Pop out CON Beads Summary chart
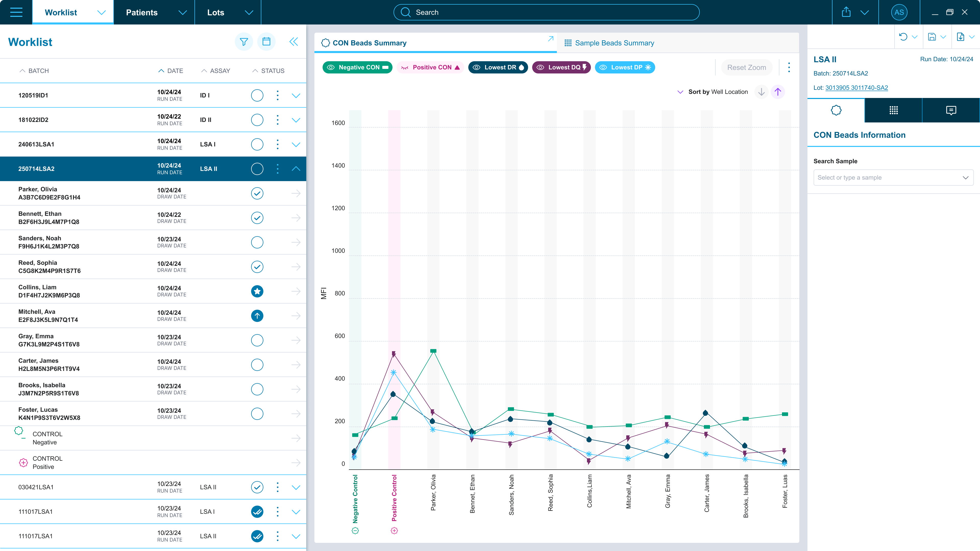 click(550, 39)
